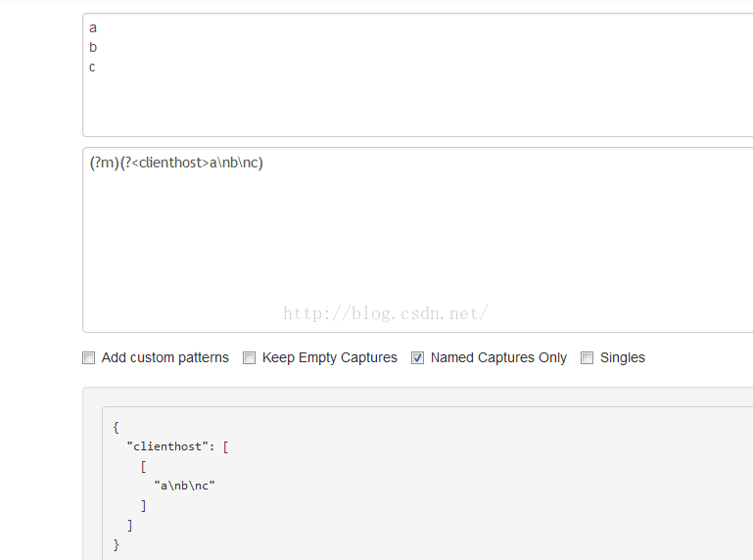
Task: Place cursor on line 'c' in input
Action: pyautogui.click(x=92, y=68)
